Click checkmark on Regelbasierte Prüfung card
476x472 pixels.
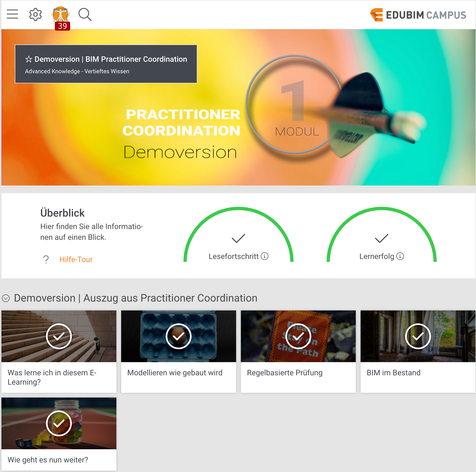(x=298, y=336)
